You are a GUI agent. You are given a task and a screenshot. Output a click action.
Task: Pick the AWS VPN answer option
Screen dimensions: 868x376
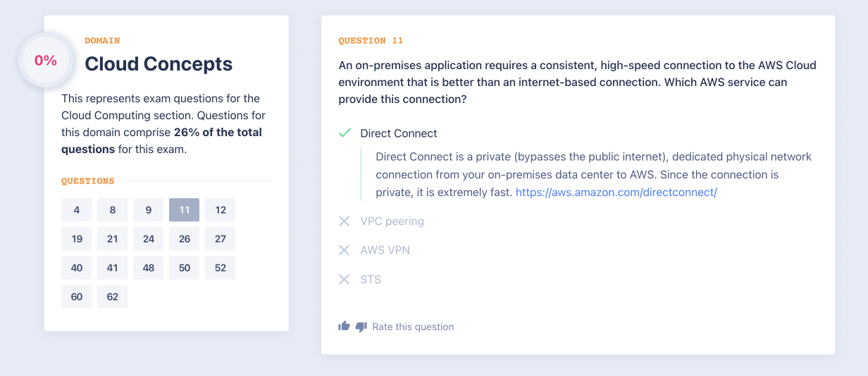(x=385, y=250)
